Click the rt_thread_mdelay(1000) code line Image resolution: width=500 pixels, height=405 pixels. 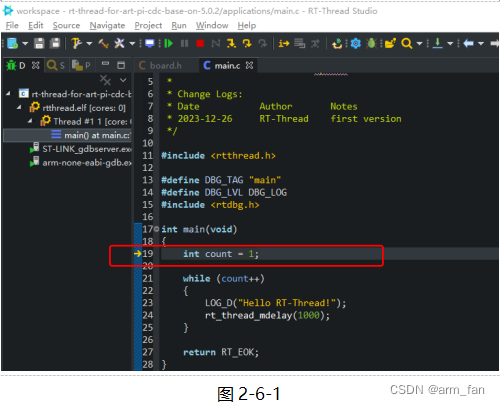267,315
